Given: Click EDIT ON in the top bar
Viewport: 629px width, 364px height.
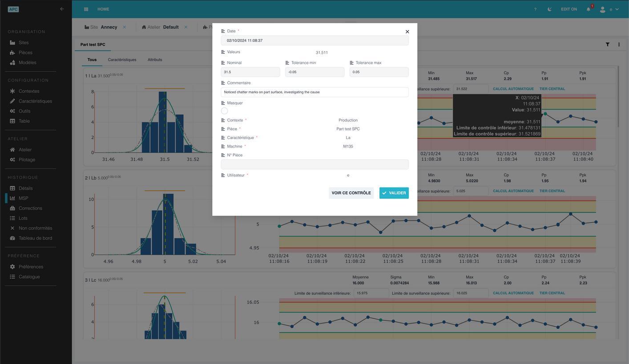Looking at the screenshot, I should point(569,9).
